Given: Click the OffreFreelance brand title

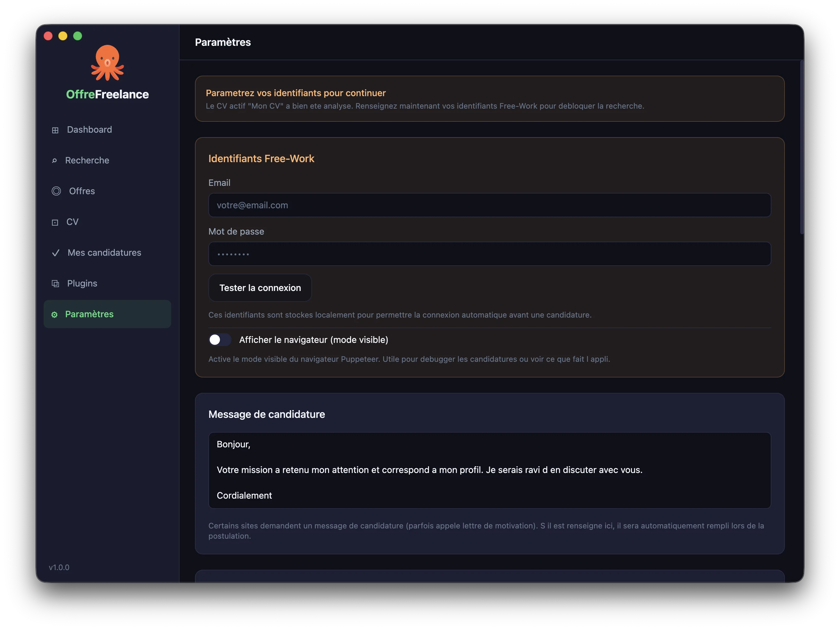Looking at the screenshot, I should coord(107,95).
